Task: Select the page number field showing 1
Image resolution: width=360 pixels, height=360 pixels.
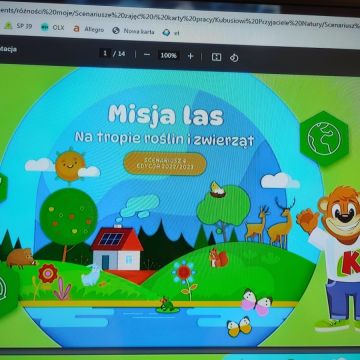Action: tap(105, 53)
